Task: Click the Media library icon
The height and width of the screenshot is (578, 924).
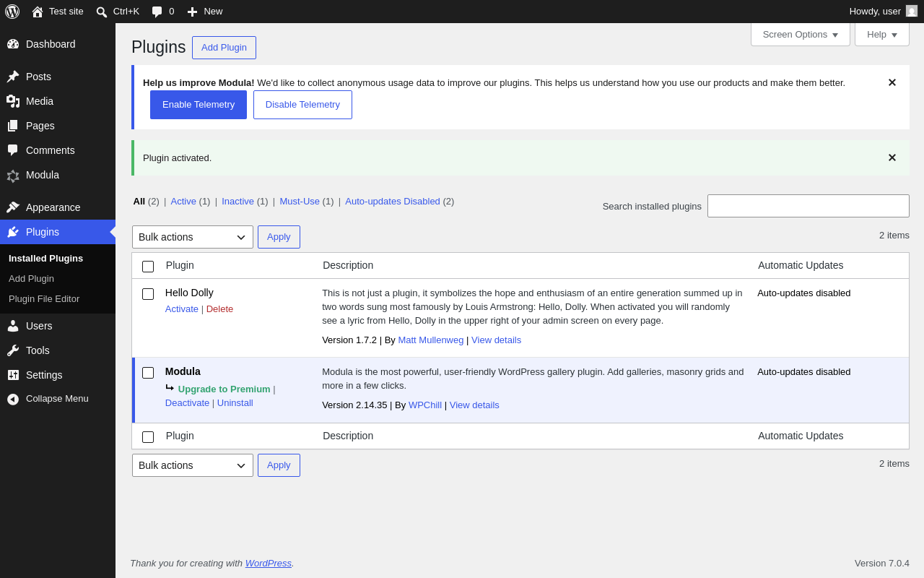Action: point(13,101)
